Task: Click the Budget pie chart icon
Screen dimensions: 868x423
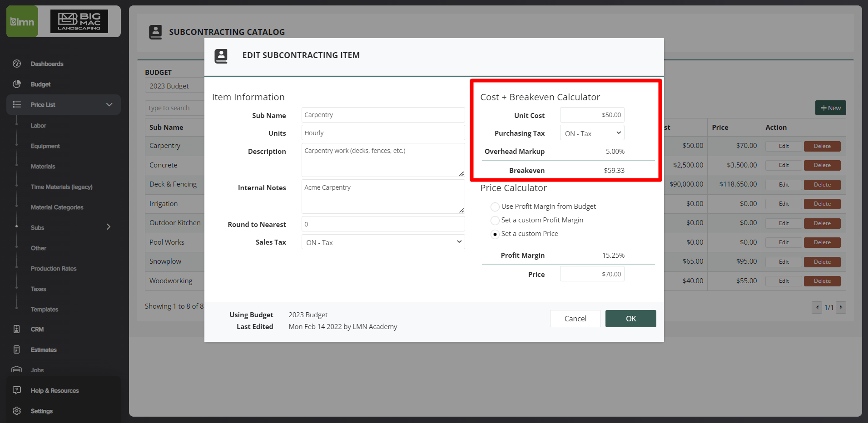Action: click(17, 84)
